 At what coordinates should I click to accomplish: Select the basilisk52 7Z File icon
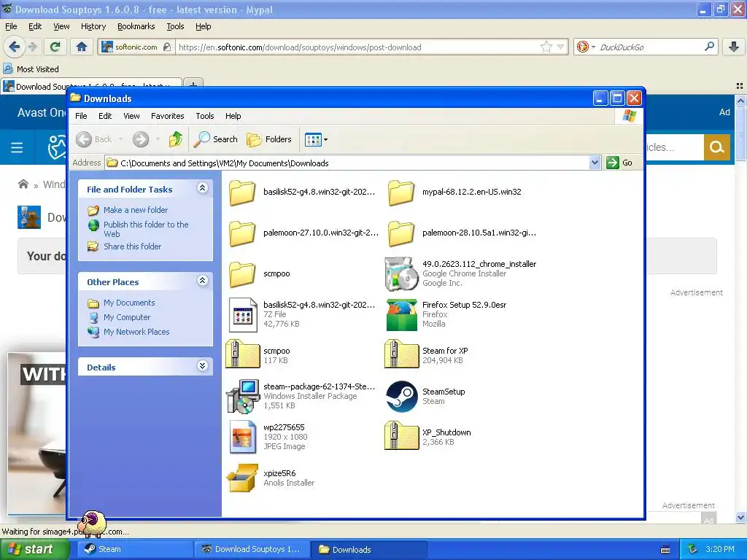pyautogui.click(x=242, y=315)
